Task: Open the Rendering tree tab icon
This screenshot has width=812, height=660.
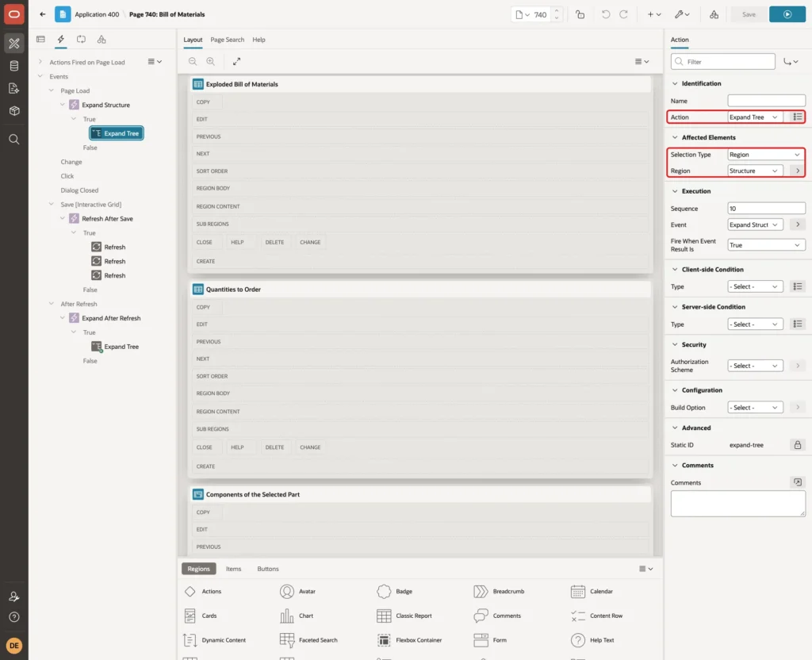Action: click(x=40, y=40)
